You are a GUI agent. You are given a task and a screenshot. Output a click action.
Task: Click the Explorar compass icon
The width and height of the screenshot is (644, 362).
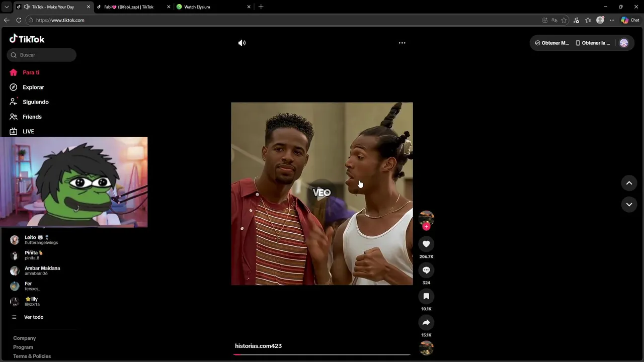tap(14, 87)
